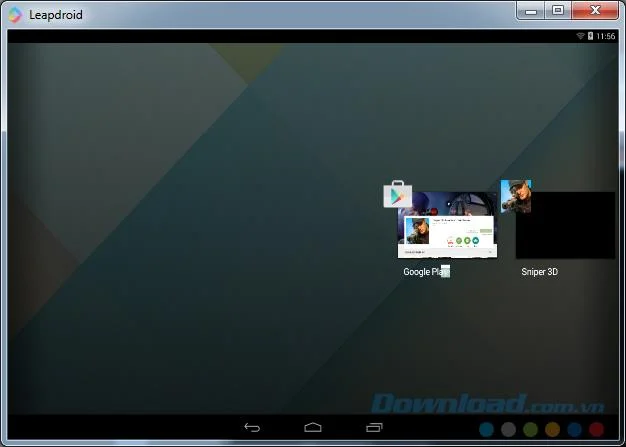The height and width of the screenshot is (447, 626).
Task: Click the battery status icon
Action: click(x=590, y=36)
